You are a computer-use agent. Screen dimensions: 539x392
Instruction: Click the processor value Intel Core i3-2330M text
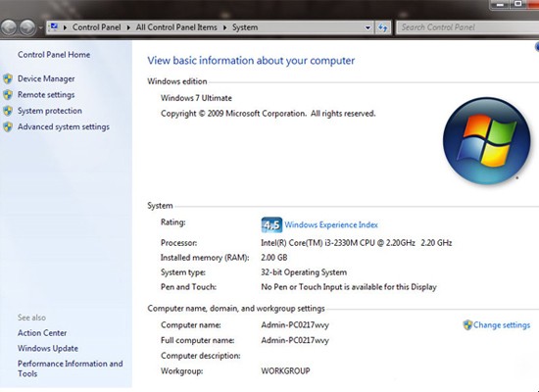point(356,243)
